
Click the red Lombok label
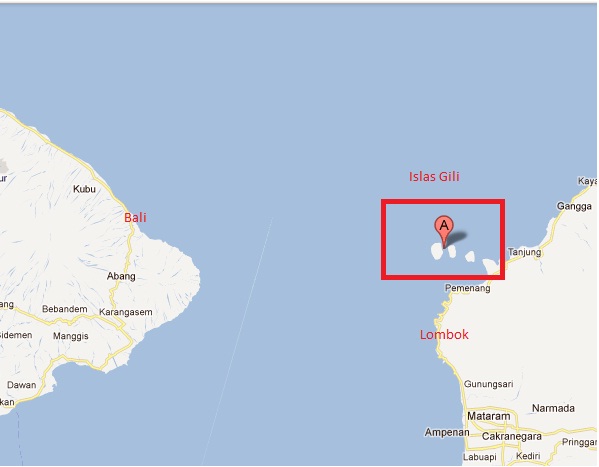tap(444, 334)
